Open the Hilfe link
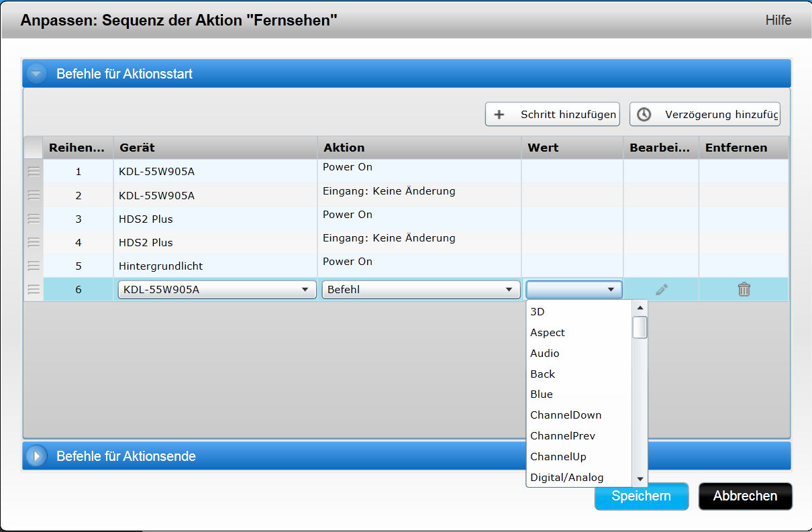The width and height of the screenshot is (812, 532). click(778, 20)
